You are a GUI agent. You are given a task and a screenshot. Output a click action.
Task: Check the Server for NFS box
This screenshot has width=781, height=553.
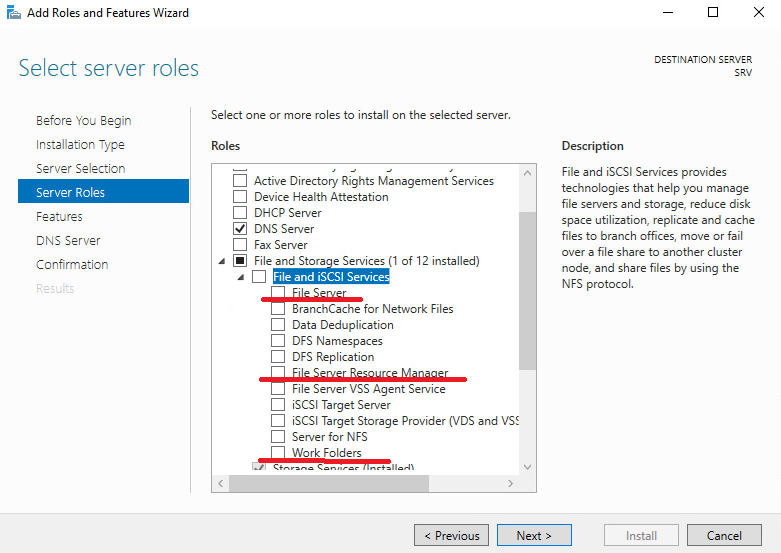(x=278, y=436)
